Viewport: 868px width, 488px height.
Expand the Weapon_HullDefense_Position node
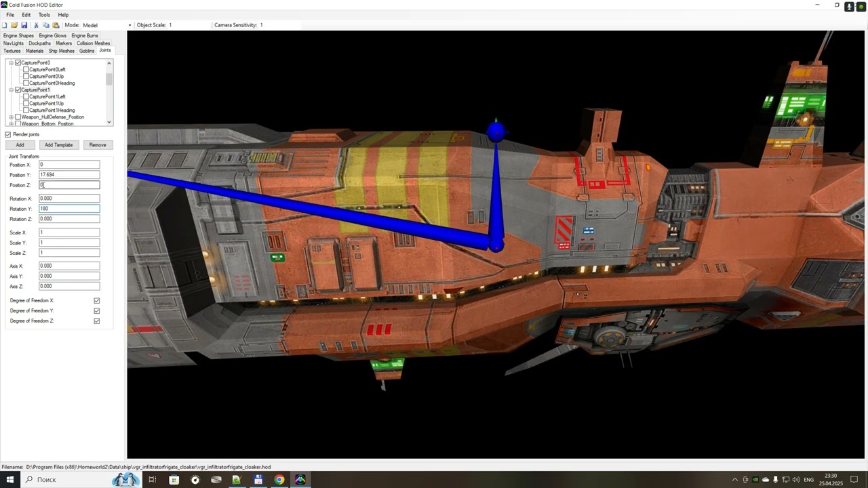pos(11,117)
